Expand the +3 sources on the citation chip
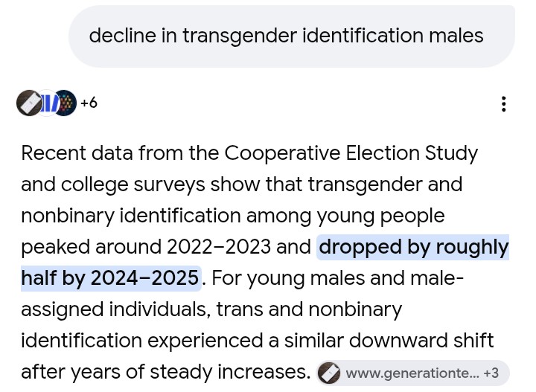This screenshot has width=536, height=392. (491, 373)
